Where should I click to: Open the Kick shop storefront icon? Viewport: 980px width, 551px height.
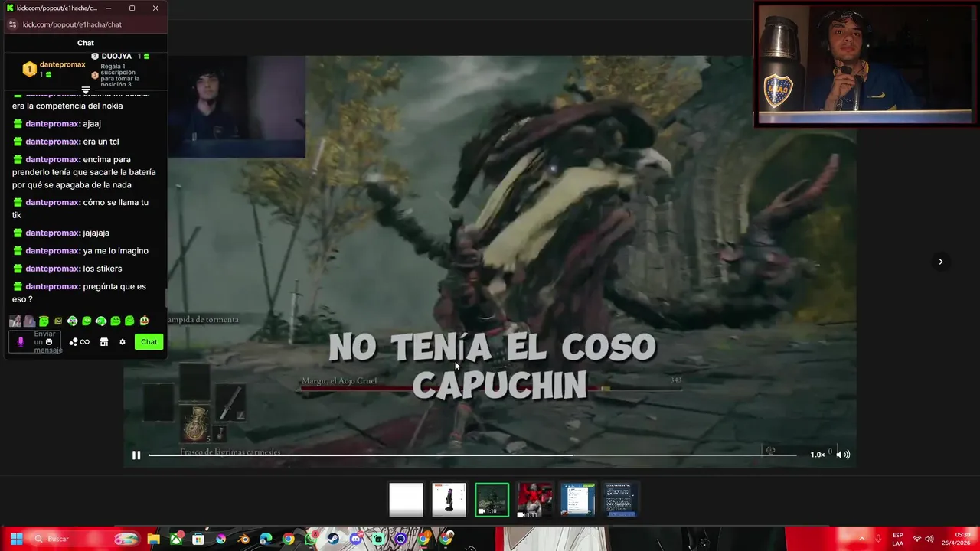click(x=104, y=342)
